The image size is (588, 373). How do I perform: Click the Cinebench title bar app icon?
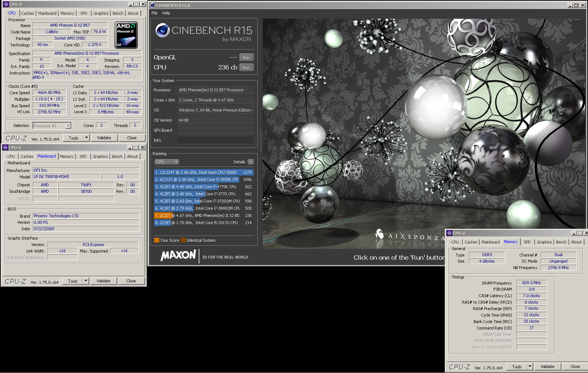(x=153, y=5)
